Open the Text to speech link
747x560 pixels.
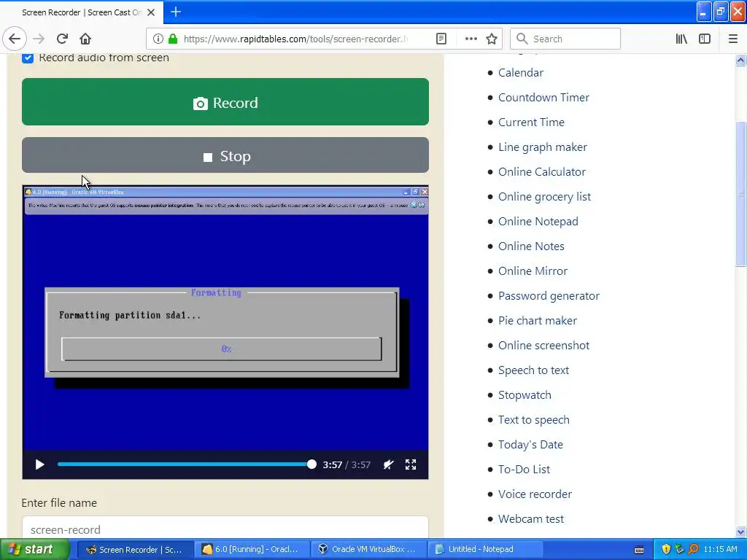pyautogui.click(x=533, y=419)
